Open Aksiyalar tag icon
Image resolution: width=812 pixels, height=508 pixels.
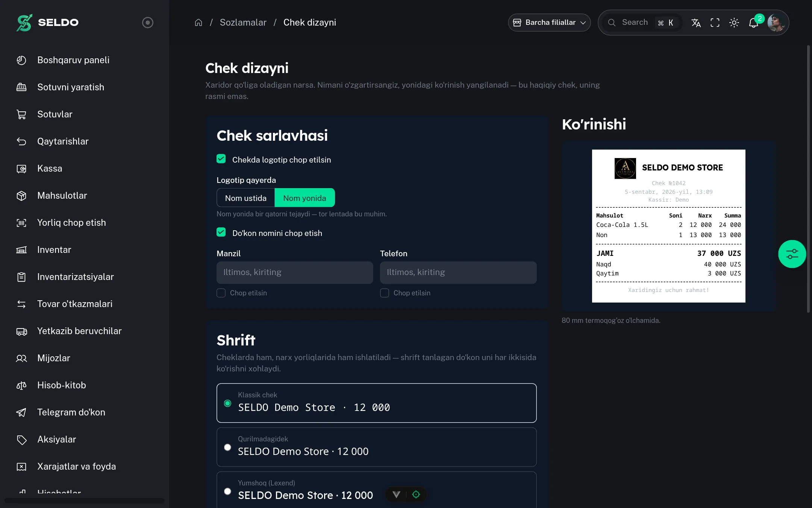21,440
